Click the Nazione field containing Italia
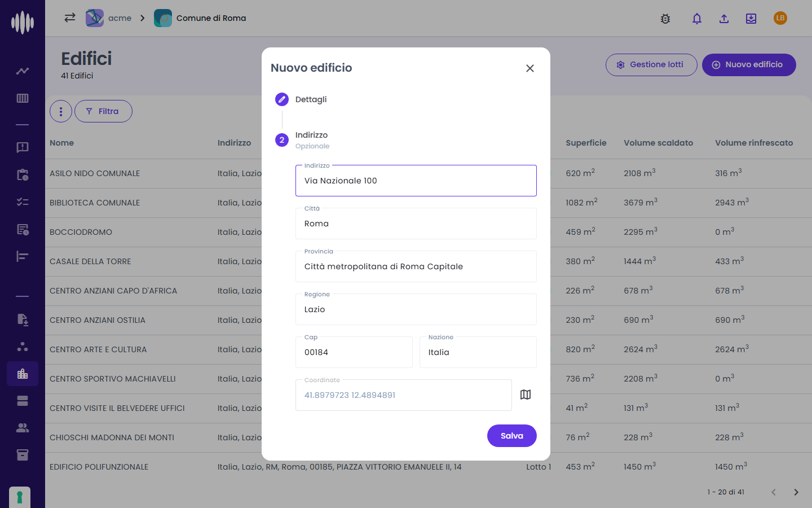The height and width of the screenshot is (508, 812). tap(478, 352)
